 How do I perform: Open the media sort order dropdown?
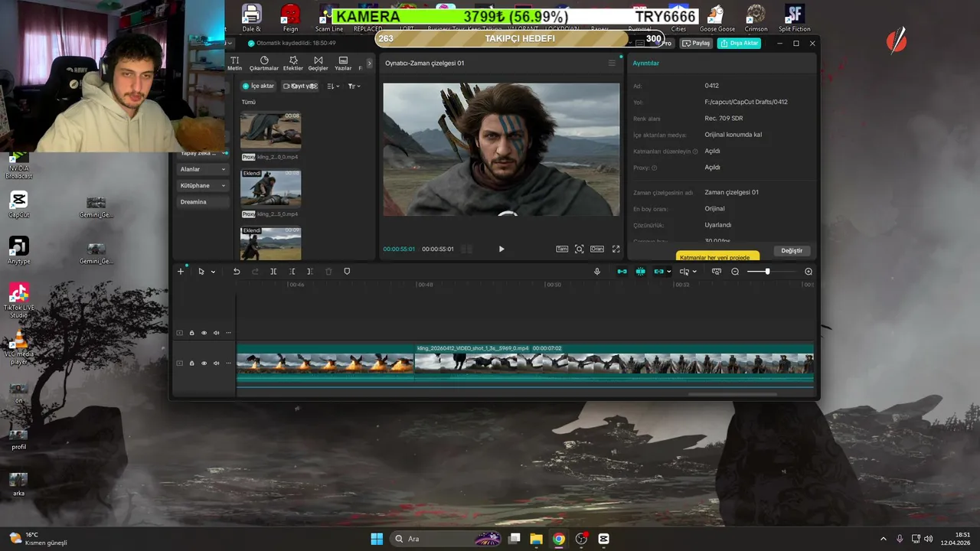click(333, 86)
